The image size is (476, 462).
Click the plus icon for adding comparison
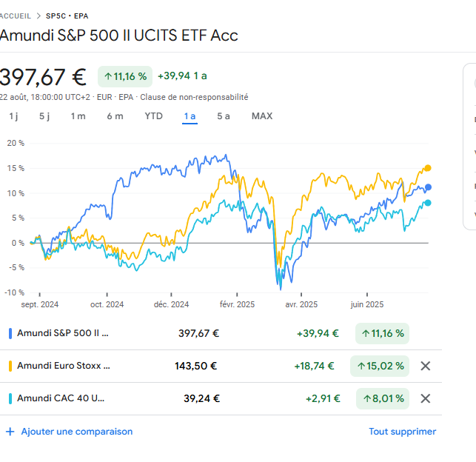[10, 432]
